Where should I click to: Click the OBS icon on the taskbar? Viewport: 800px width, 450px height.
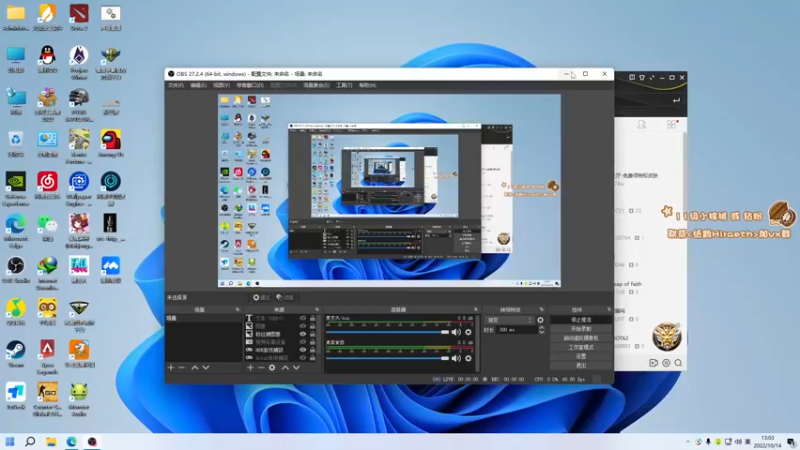(92, 441)
